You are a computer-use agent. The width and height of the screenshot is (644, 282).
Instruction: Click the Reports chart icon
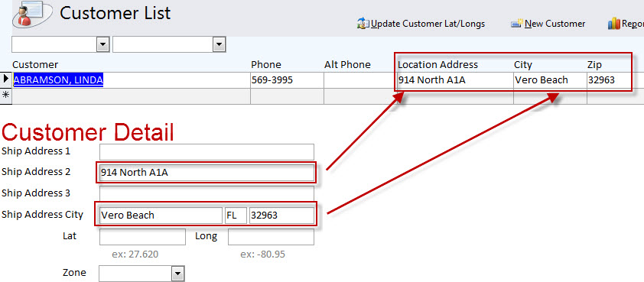613,24
